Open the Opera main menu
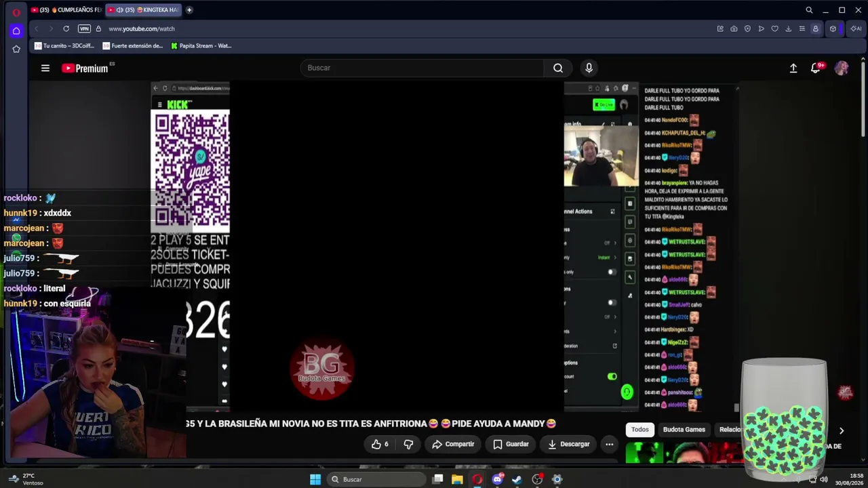The width and height of the screenshot is (868, 488). coord(16,12)
